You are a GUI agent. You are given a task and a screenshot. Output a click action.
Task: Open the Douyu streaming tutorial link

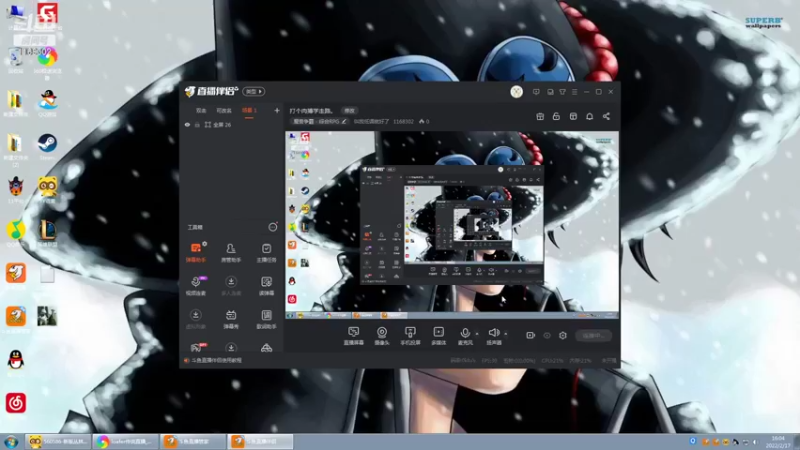point(216,360)
